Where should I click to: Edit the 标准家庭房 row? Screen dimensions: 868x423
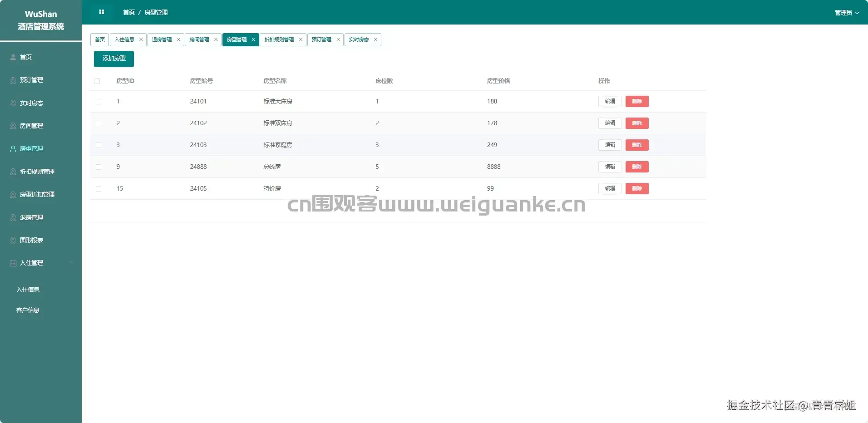pos(610,145)
